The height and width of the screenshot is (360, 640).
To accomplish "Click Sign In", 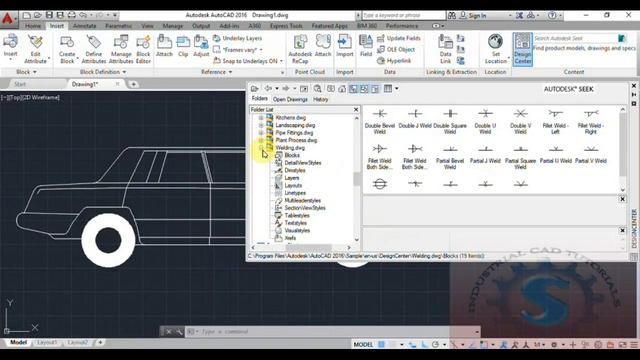I will [473, 16].
